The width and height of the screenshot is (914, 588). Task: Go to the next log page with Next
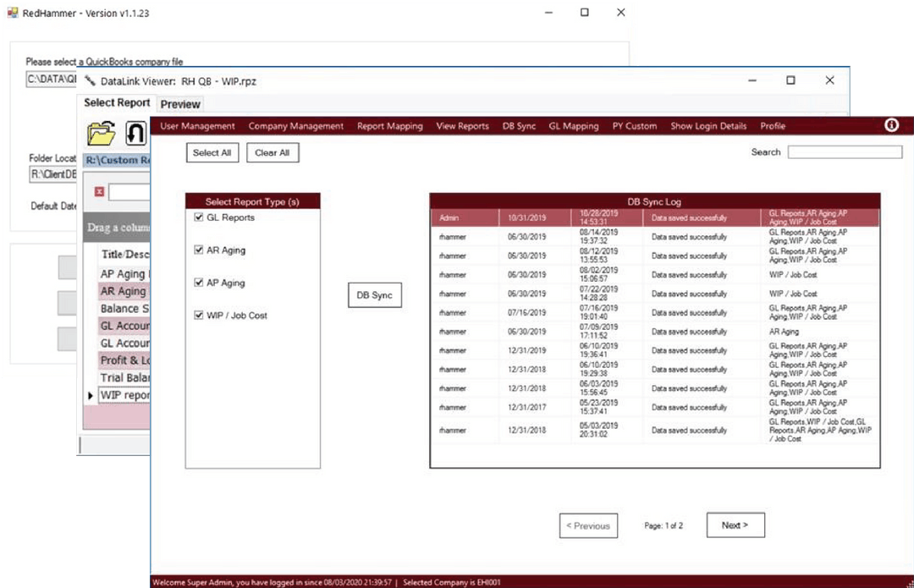[x=735, y=525]
